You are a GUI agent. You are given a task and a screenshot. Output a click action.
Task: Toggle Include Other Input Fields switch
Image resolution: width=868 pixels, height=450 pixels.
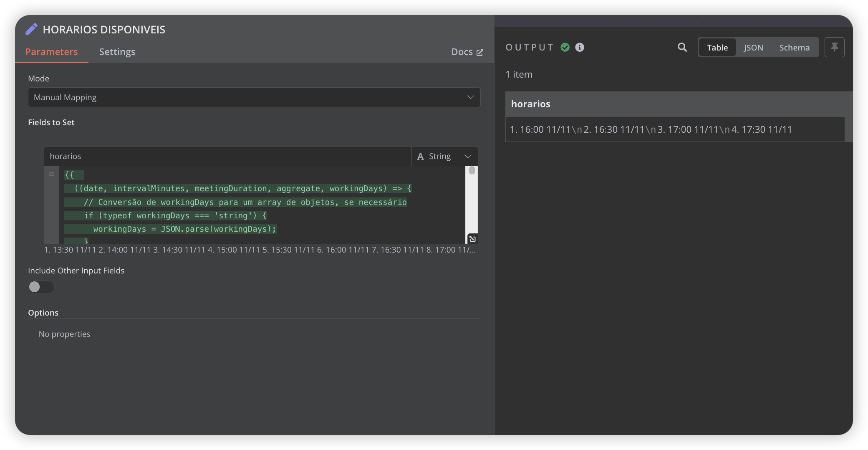[41, 287]
